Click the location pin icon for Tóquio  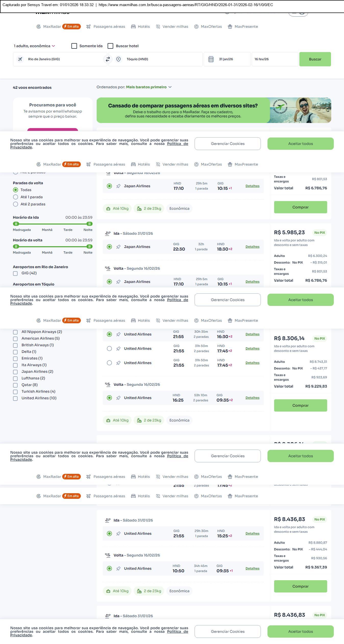point(118,59)
